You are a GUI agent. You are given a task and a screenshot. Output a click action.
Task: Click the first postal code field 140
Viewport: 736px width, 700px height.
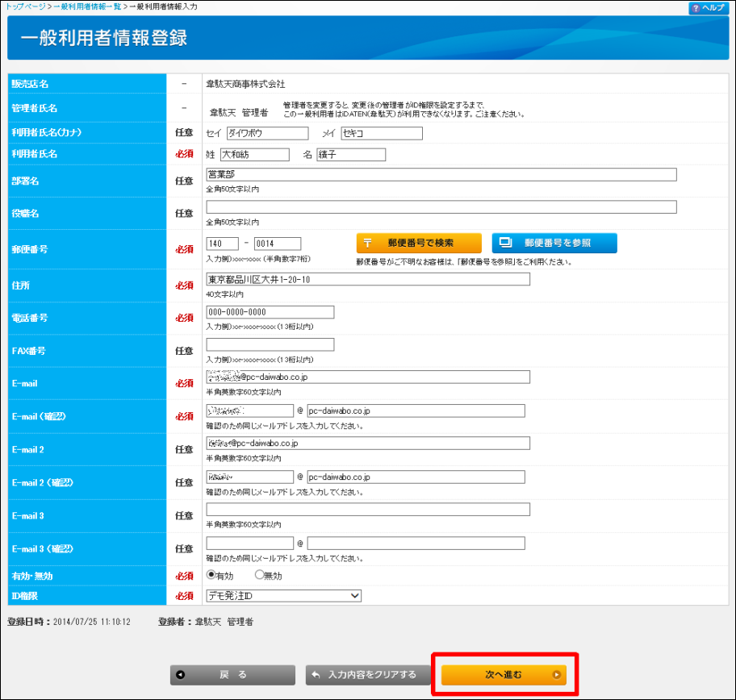point(222,244)
